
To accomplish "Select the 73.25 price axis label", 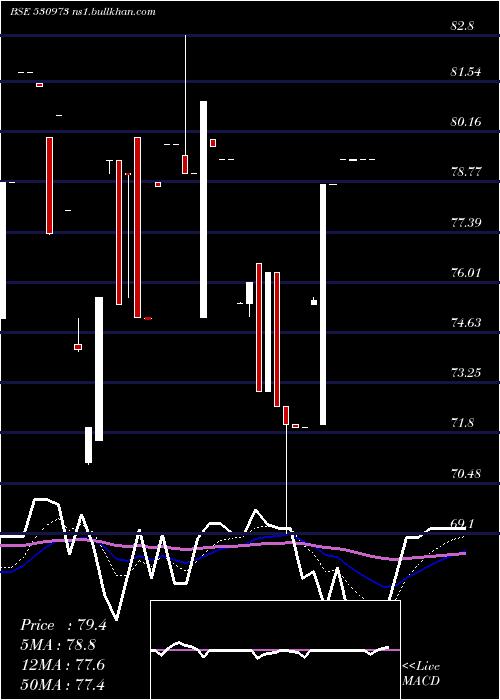I will [x=466, y=373].
